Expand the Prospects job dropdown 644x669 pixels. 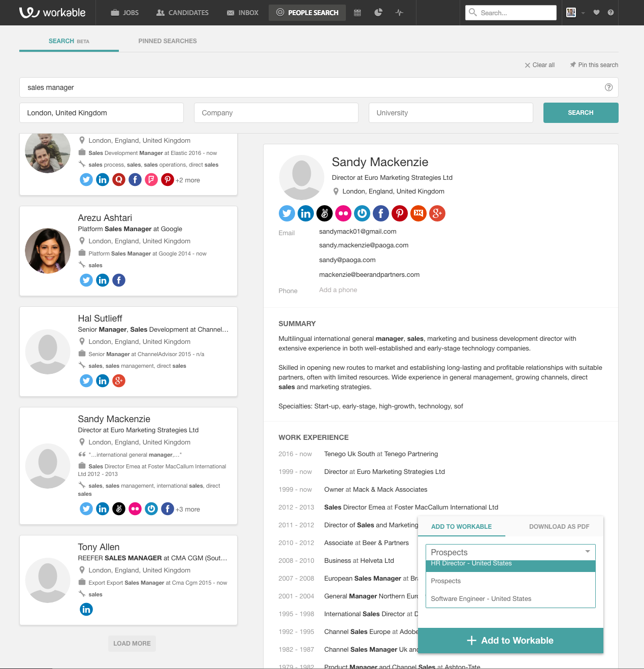(x=510, y=552)
